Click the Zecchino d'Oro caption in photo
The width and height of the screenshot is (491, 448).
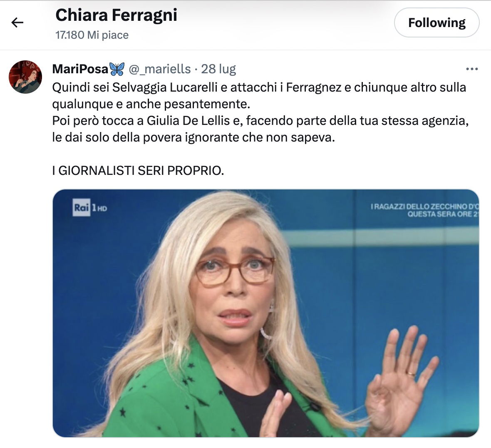pyautogui.click(x=424, y=210)
